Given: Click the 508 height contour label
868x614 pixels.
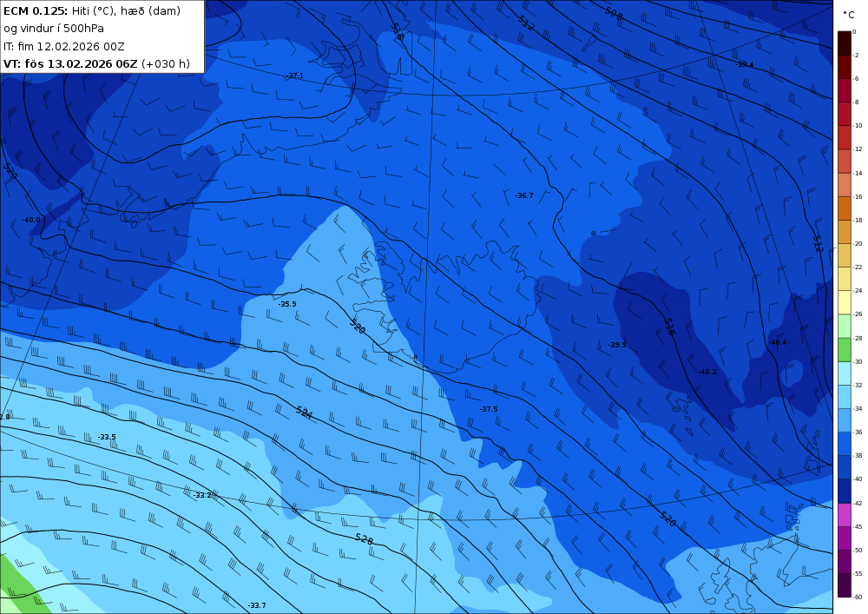Looking at the screenshot, I should tap(614, 14).
